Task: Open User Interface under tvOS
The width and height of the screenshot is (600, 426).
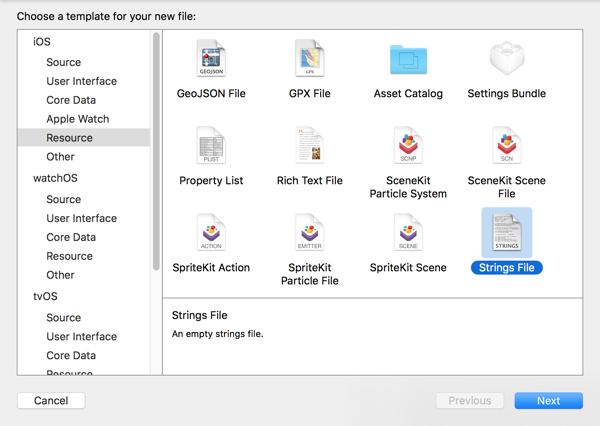Action: coord(81,336)
